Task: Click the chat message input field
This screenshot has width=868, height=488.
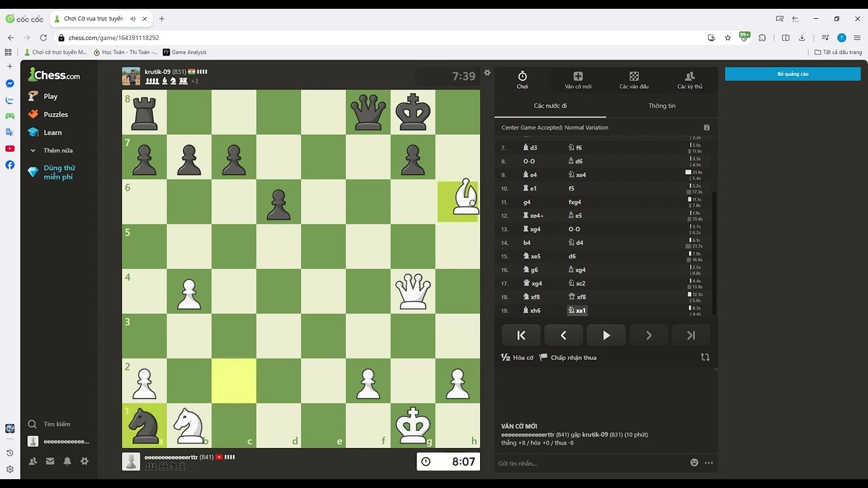Action: click(x=590, y=463)
